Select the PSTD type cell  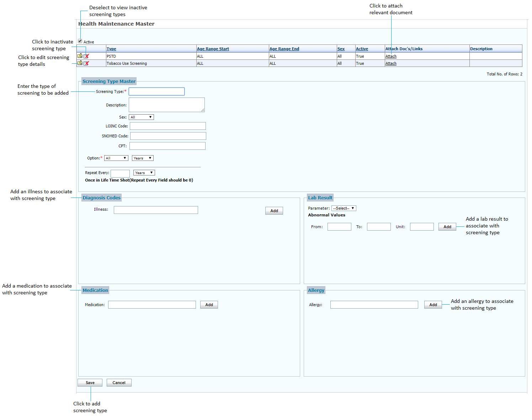pyautogui.click(x=151, y=56)
